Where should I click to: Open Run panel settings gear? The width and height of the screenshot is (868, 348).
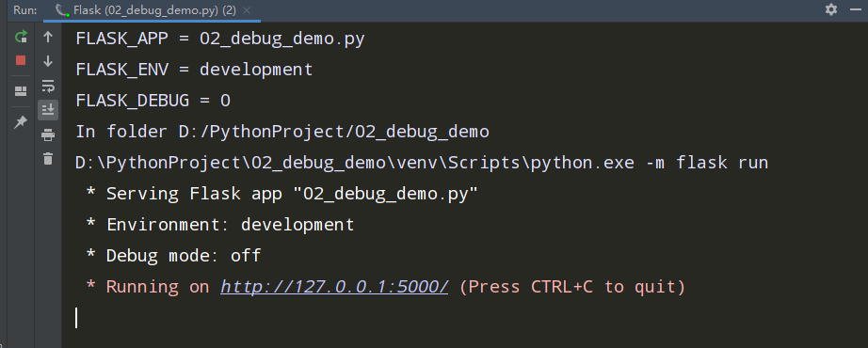point(831,9)
